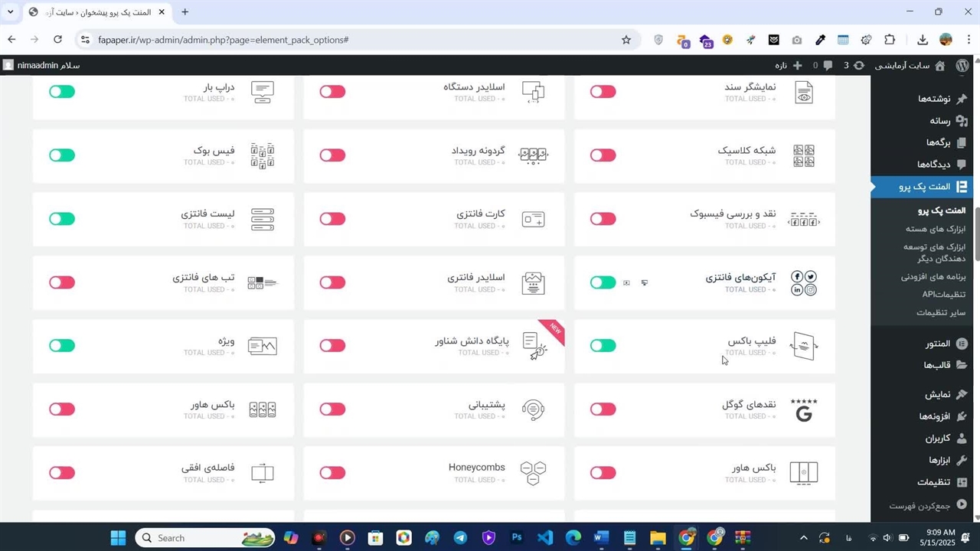
Task: Expand the system tray hidden icons chevron
Action: click(x=803, y=538)
